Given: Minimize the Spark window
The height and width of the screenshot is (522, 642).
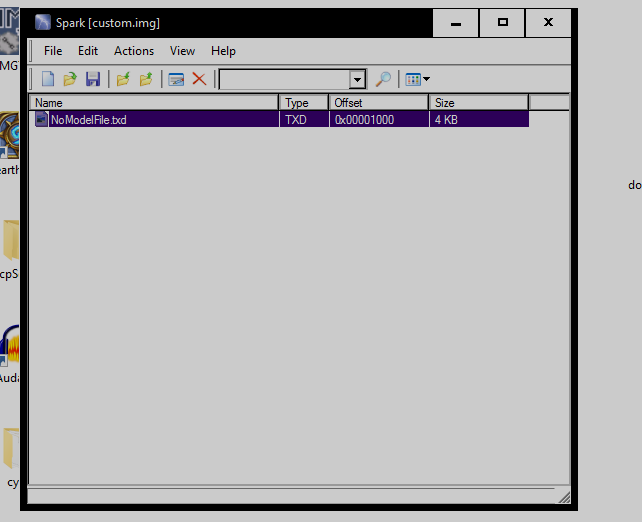Looking at the screenshot, I should pos(456,23).
